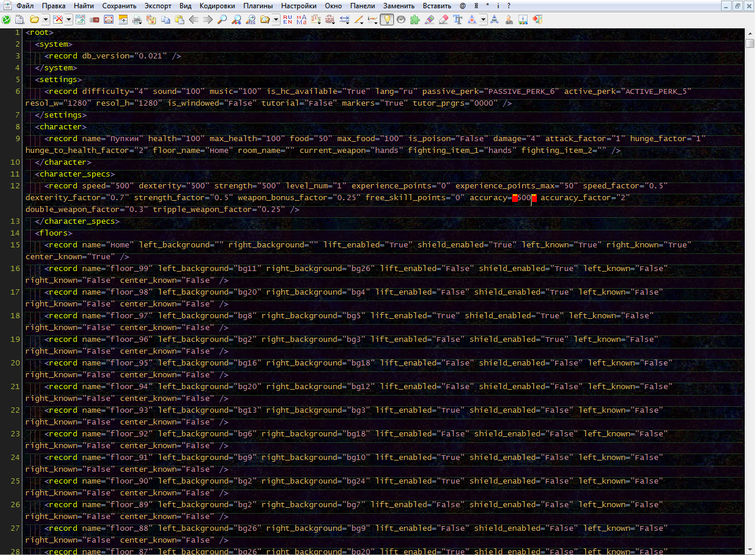Click the MA Ma case conversion icon
This screenshot has height=555, width=756.
pyautogui.click(x=302, y=19)
